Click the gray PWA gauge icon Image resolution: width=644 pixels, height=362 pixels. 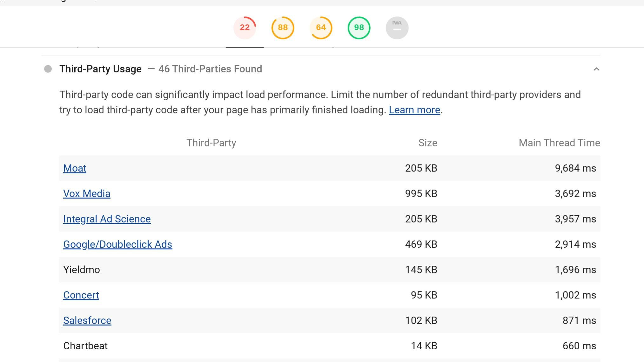pos(397,28)
